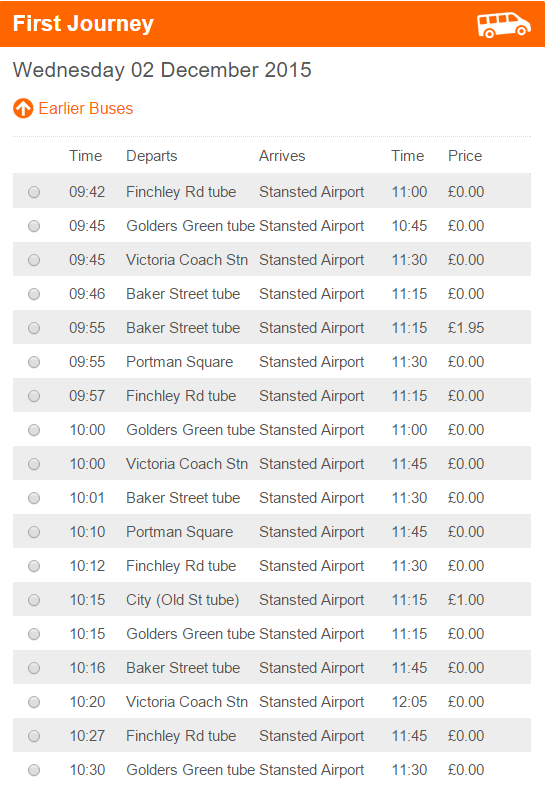Screen dimensions: 545x785
Task: Choose the 10:30 Golders Green tube bus
Action: [34, 770]
